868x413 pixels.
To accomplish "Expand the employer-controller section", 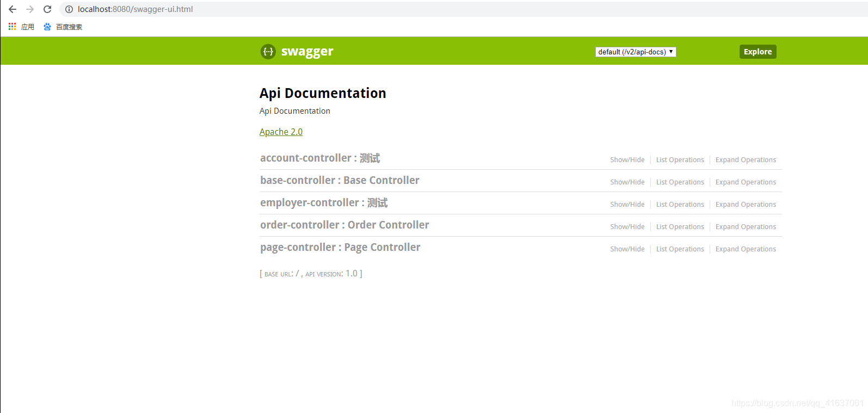I will [324, 203].
